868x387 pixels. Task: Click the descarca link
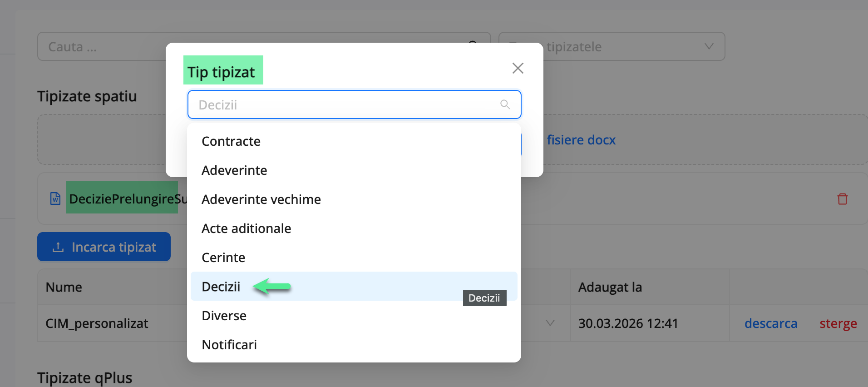coord(770,323)
